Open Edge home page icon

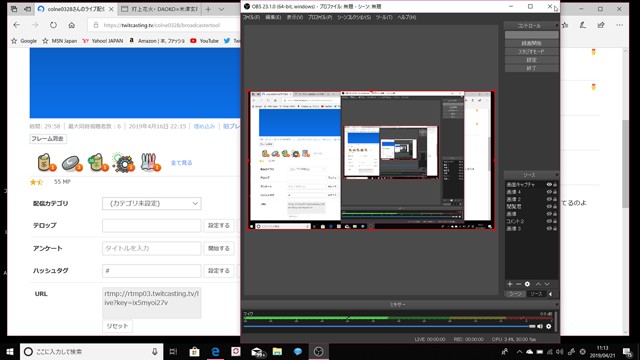point(72,25)
